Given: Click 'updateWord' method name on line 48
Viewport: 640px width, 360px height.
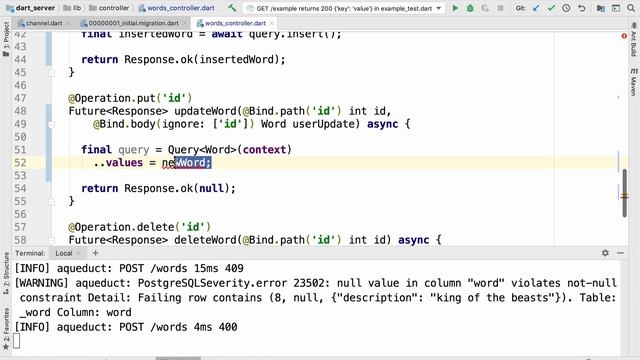Looking at the screenshot, I should (x=205, y=111).
